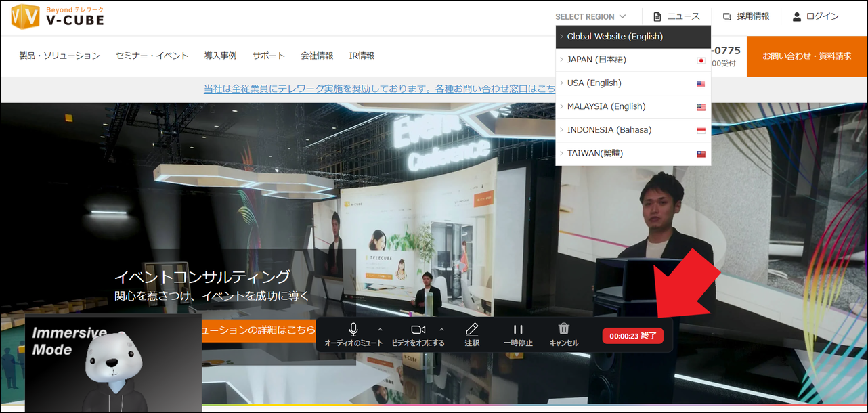868x413 pixels.
Task: Click the news document icon
Action: [x=657, y=16]
